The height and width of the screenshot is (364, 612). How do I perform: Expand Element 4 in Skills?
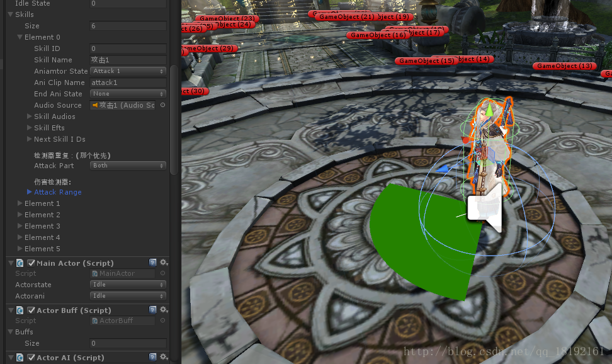[20, 237]
